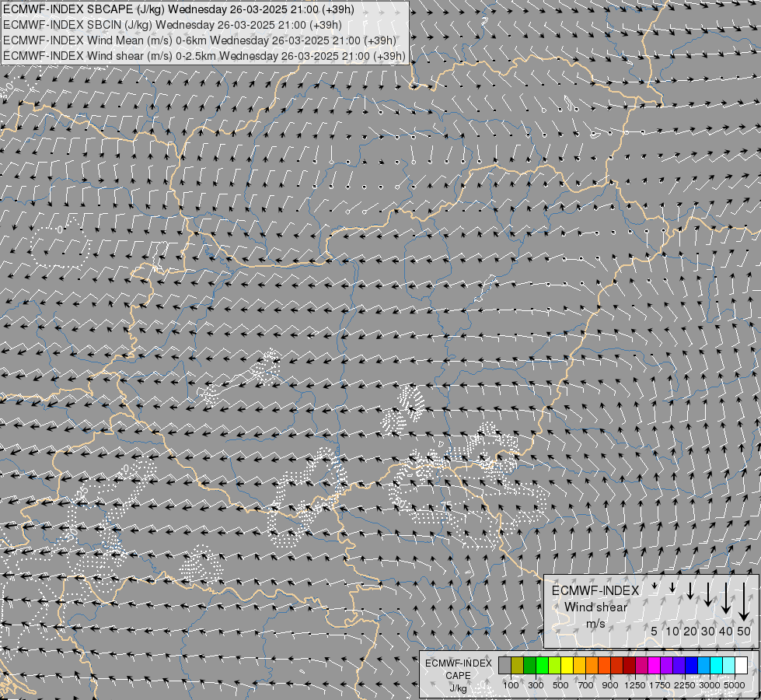Screen dimensions: 761x700
Task: Select the pure yellow CAPE legend swatch
Action: 567,666
